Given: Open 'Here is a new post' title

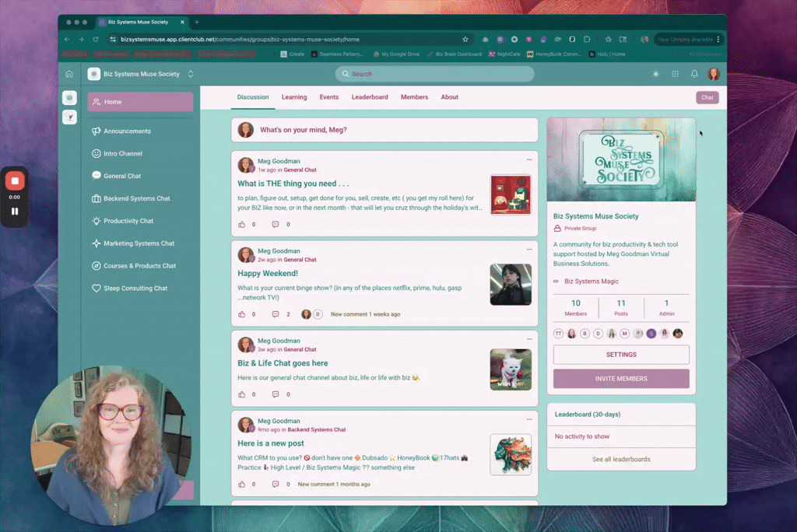Looking at the screenshot, I should [271, 443].
